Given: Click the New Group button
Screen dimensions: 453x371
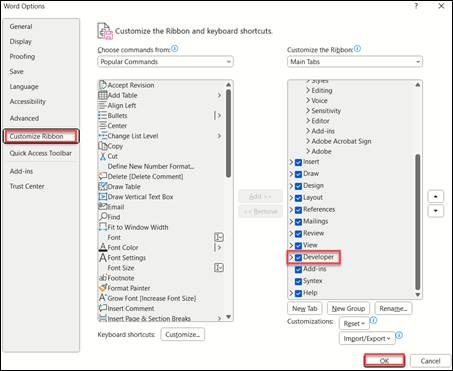Looking at the screenshot, I should [x=348, y=309].
